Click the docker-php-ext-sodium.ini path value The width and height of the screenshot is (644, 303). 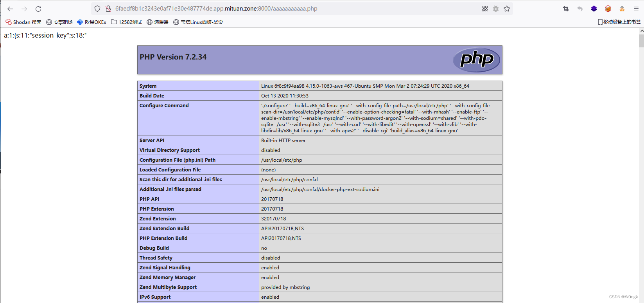pyautogui.click(x=320, y=189)
